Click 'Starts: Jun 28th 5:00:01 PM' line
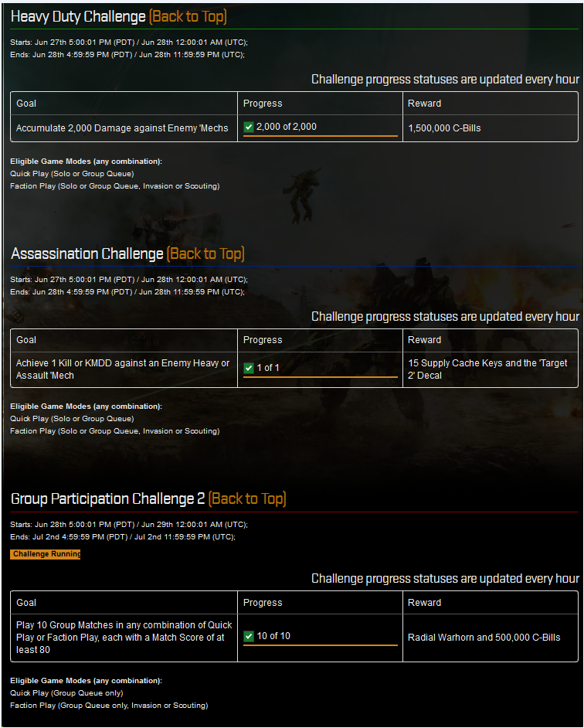The width and height of the screenshot is (584, 728). coord(129,525)
